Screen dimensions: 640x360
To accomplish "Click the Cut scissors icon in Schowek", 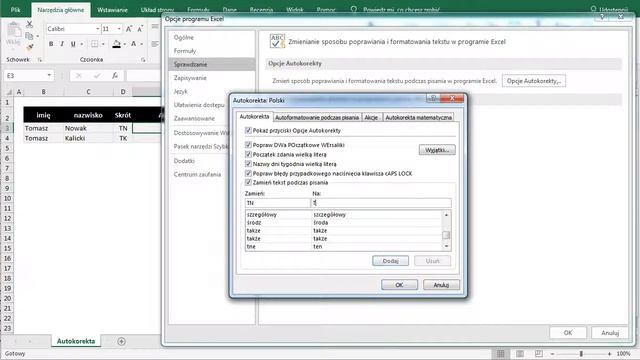I will 29,24.
